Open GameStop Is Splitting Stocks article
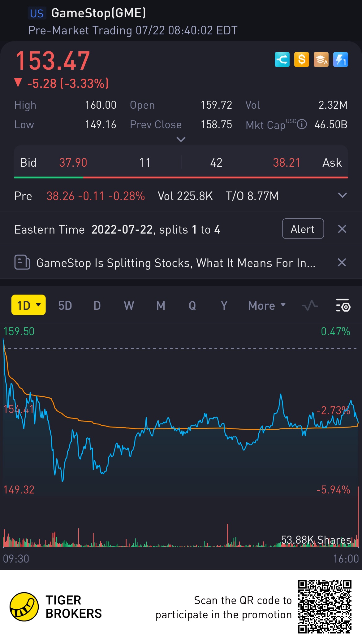The height and width of the screenshot is (644, 362). (176, 263)
